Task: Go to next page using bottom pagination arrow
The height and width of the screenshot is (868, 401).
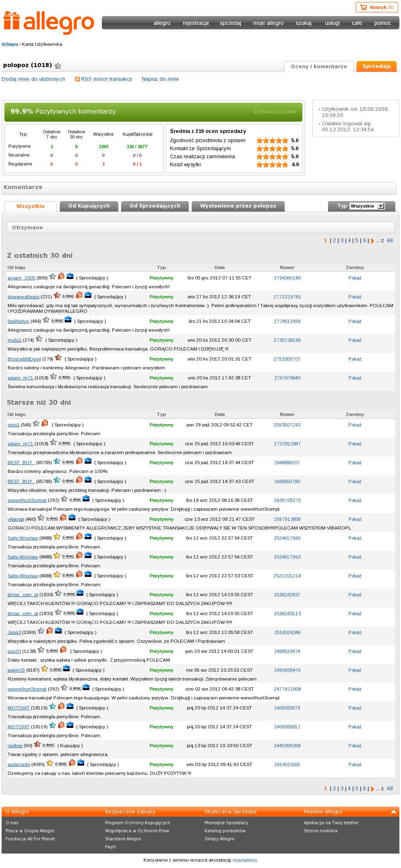Action: coord(373,789)
